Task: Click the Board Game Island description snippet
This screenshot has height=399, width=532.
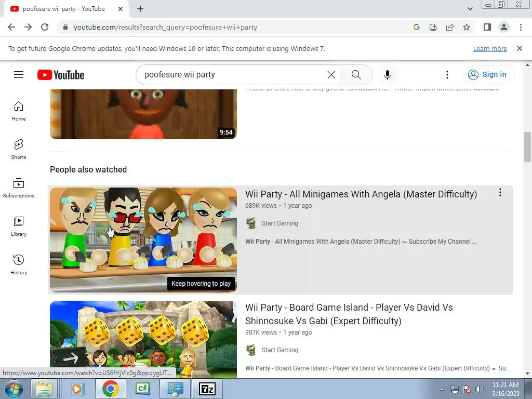Action: tap(377, 368)
